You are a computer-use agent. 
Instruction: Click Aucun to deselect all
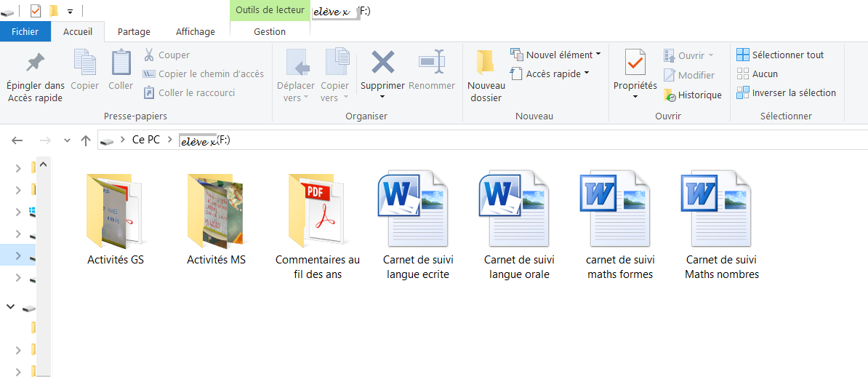pos(758,74)
